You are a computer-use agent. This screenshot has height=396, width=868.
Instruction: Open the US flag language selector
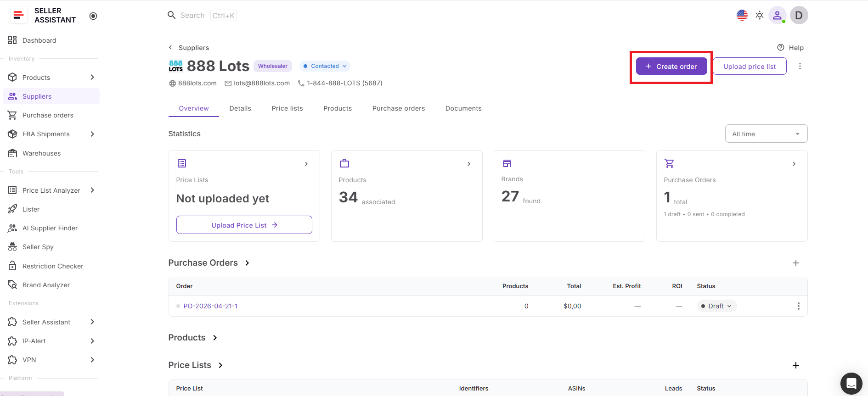(x=742, y=15)
